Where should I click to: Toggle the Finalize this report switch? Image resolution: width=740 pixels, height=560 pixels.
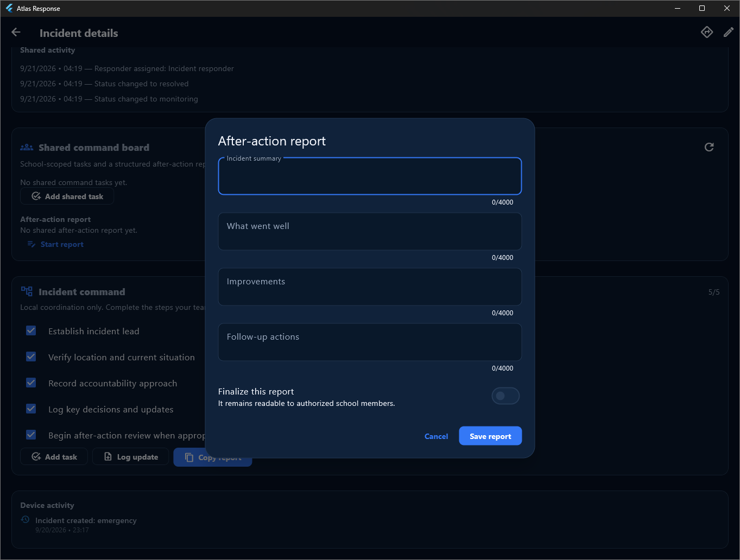[505, 396]
